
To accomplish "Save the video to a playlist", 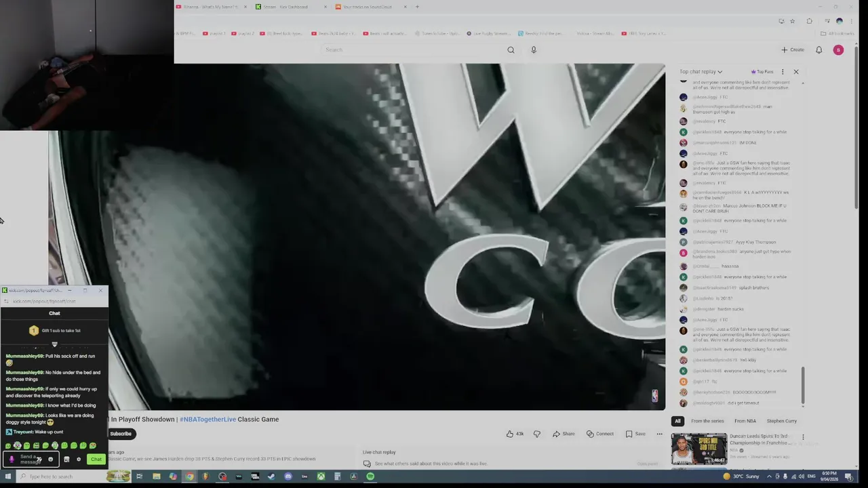I will 635,434.
